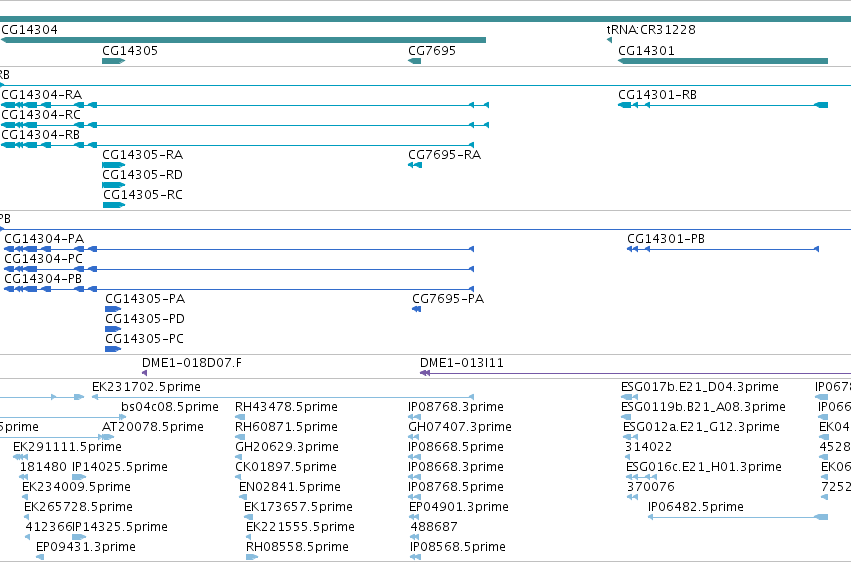
Task: Click the CG14305 gene feature
Action: click(113, 61)
